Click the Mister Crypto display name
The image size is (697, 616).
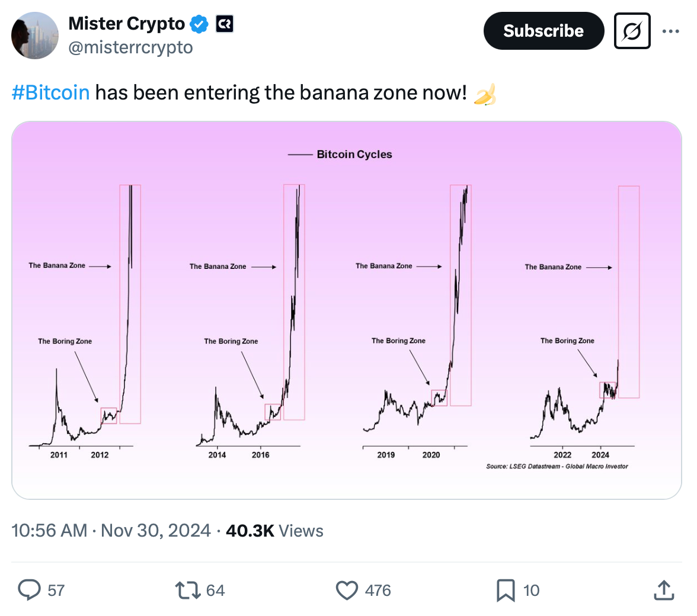[126, 24]
